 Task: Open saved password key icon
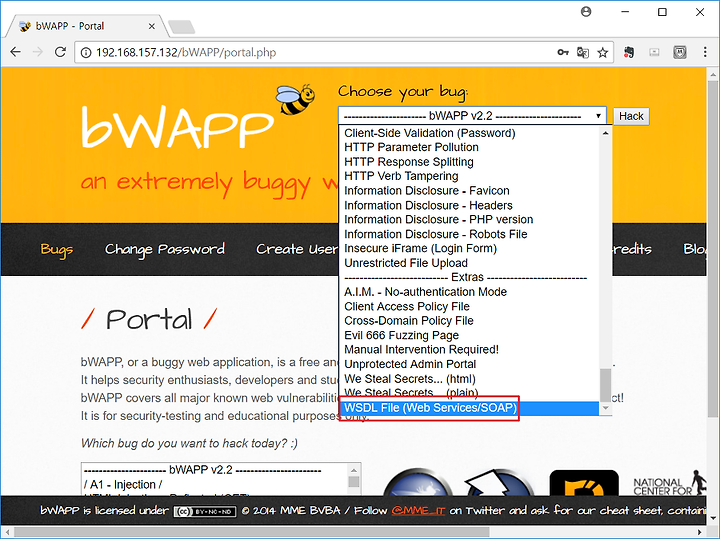[563, 52]
